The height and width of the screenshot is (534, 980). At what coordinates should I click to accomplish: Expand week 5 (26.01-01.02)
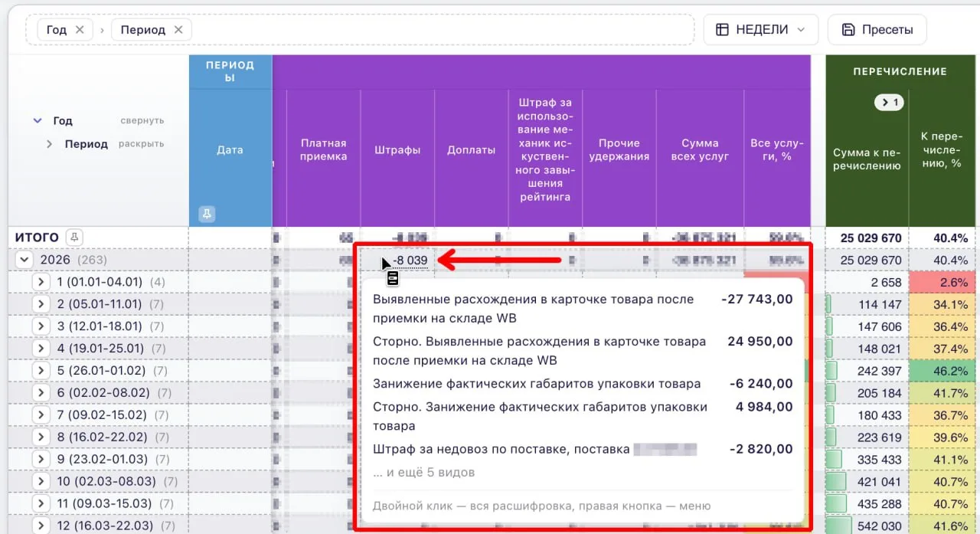pos(41,371)
